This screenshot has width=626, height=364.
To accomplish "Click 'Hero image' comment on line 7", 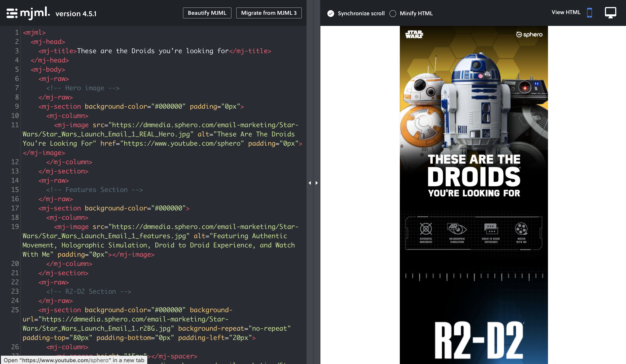I will coord(83,88).
